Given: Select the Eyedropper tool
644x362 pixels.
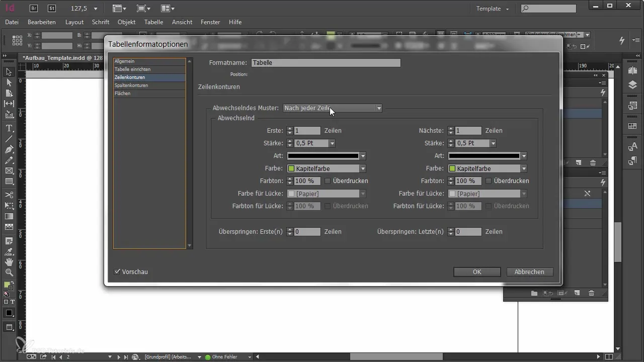Looking at the screenshot, I should coord(9,251).
